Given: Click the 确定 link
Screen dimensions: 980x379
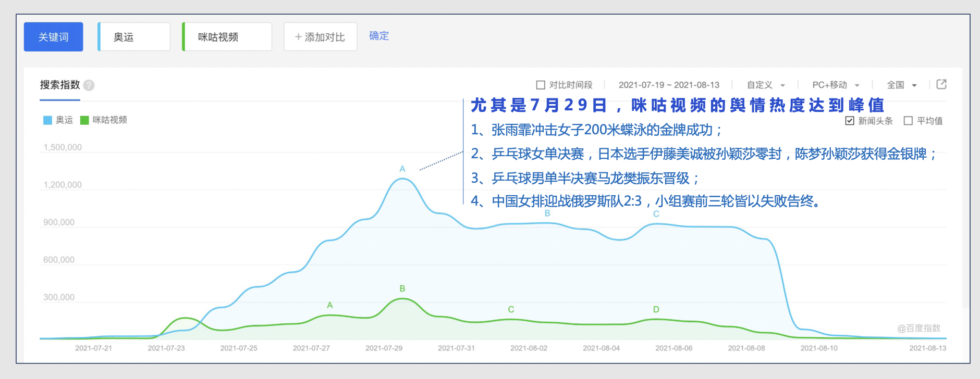Looking at the screenshot, I should pyautogui.click(x=379, y=36).
